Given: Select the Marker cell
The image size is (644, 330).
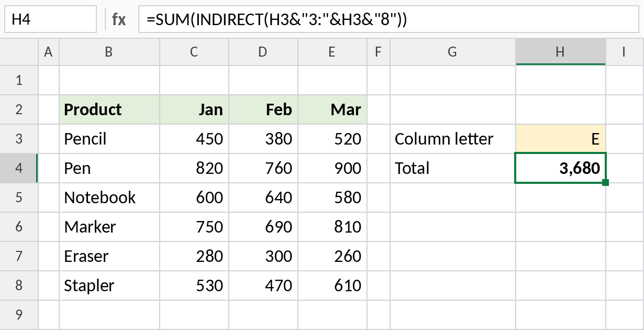Looking at the screenshot, I should (109, 227).
